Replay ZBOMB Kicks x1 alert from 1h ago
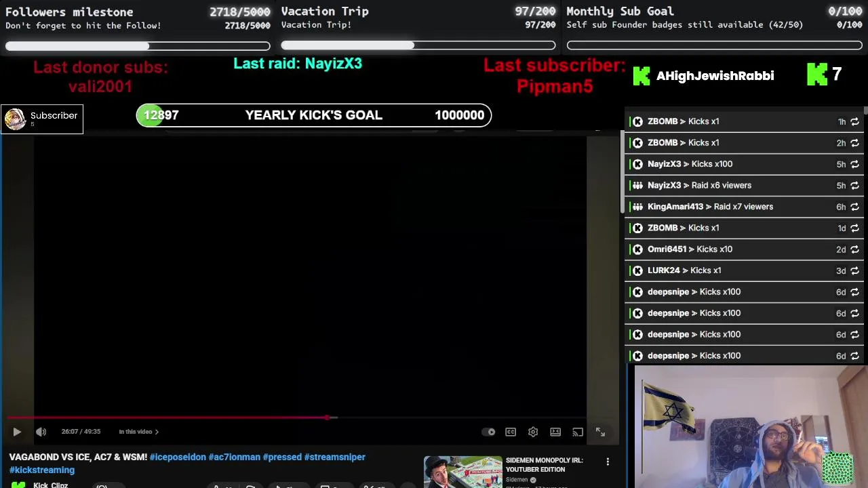The image size is (868, 488). (854, 121)
